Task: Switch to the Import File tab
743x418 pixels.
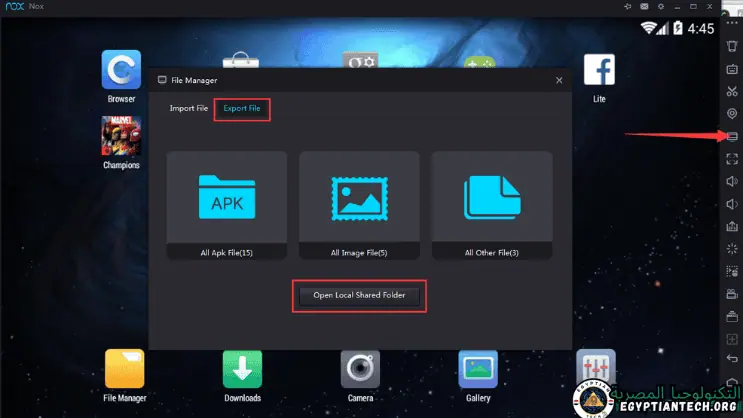Action: click(x=188, y=108)
